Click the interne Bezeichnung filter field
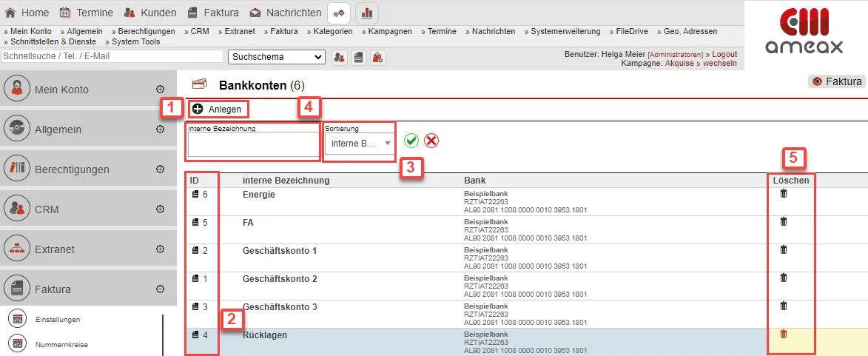Screen dimensions: 868x356 [x=252, y=145]
